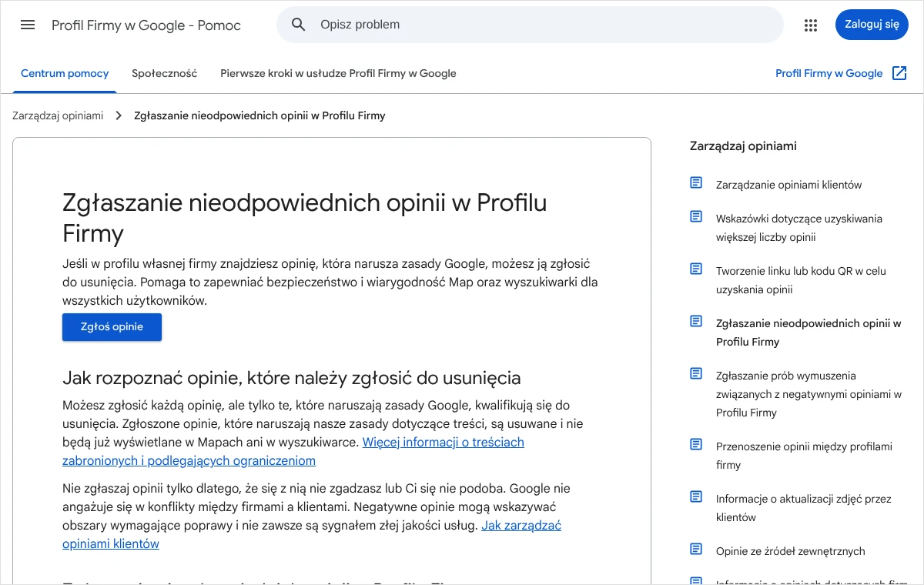Open the Profil Firmy w Google link
The height and width of the screenshot is (585, 924).
(829, 74)
